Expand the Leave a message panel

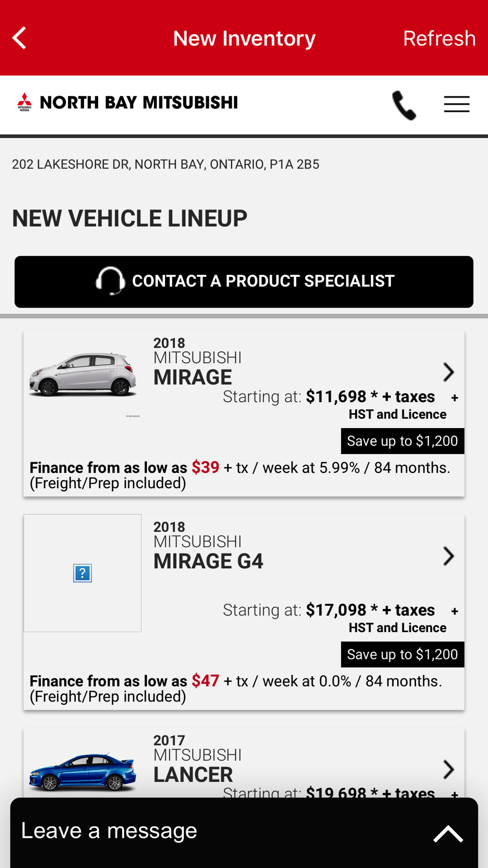click(x=447, y=833)
